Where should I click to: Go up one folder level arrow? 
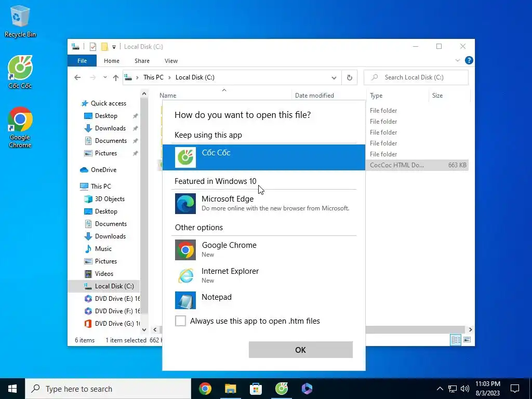[116, 78]
